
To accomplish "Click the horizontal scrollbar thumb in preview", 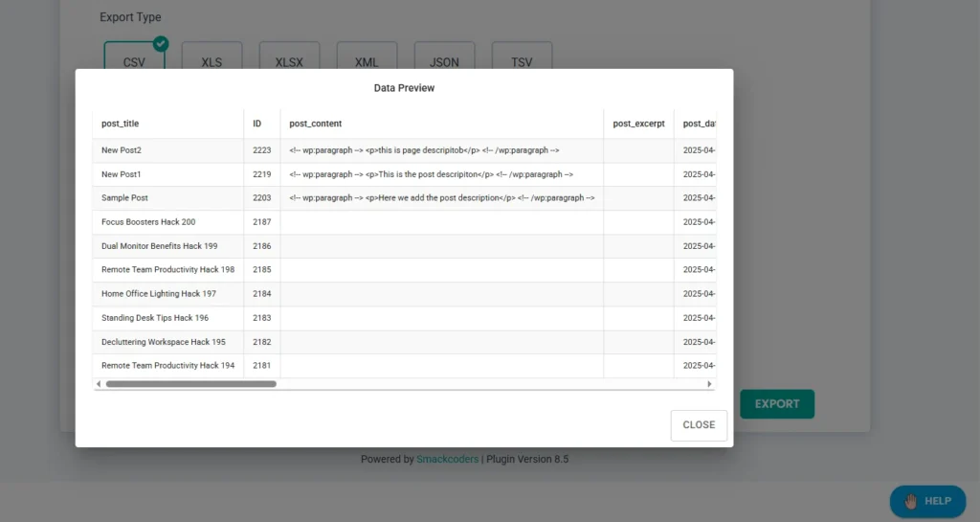I will pos(190,384).
